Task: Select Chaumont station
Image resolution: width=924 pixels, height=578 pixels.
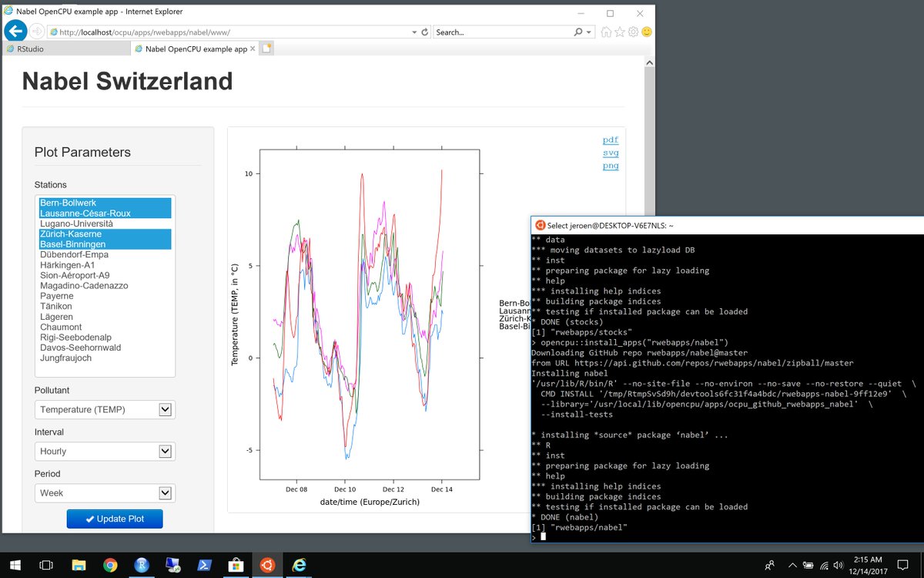Action: [105, 328]
